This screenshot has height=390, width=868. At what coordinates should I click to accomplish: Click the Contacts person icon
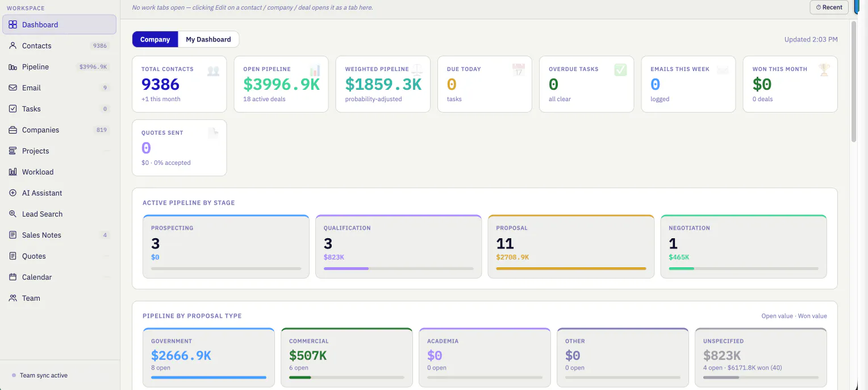click(12, 45)
